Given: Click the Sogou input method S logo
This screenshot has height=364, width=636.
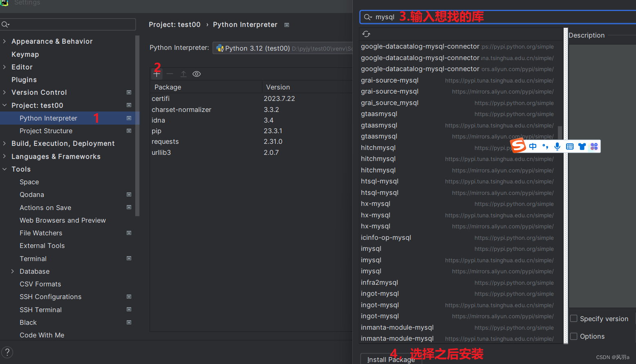Looking at the screenshot, I should (x=517, y=146).
